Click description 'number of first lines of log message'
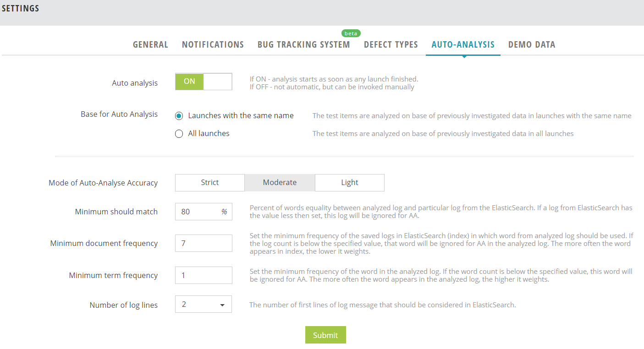644x349 pixels. click(383, 305)
